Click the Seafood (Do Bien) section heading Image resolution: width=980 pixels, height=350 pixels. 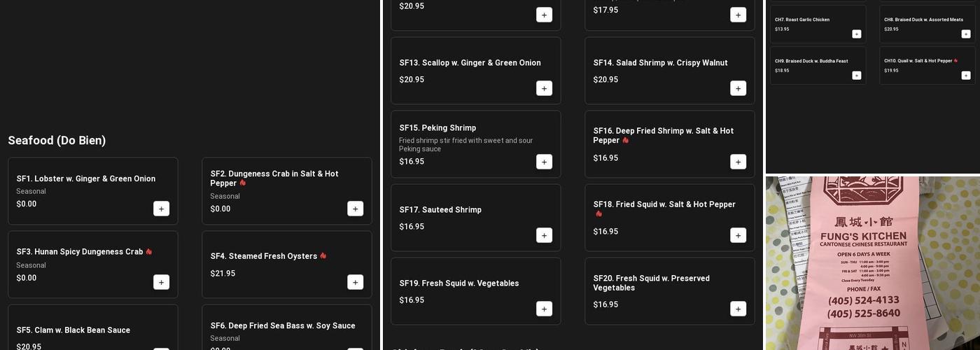[57, 141]
